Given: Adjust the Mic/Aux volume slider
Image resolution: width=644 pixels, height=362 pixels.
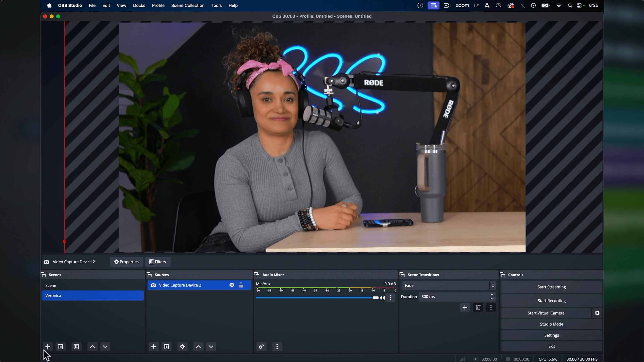Looking at the screenshot, I should tap(375, 298).
